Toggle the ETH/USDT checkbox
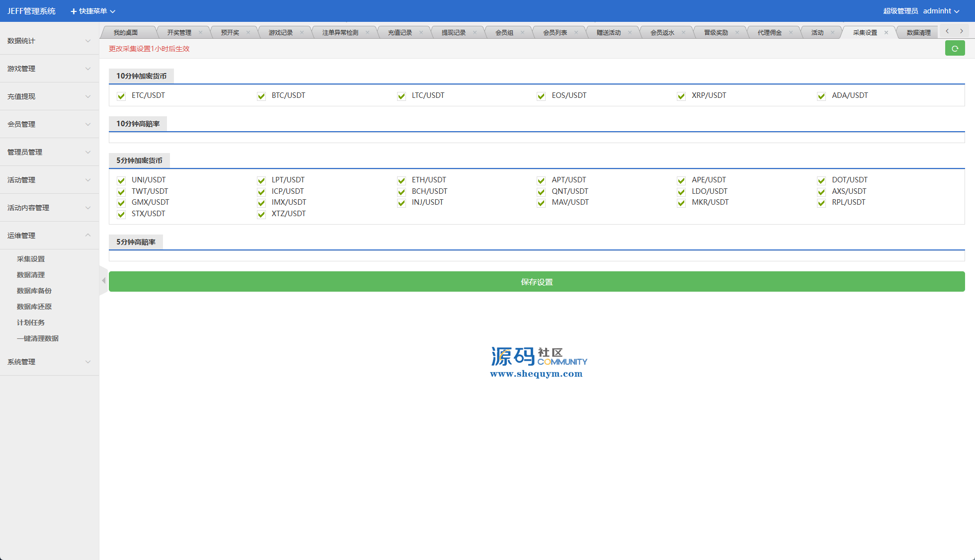Screen dimensions: 975x560 402,180
